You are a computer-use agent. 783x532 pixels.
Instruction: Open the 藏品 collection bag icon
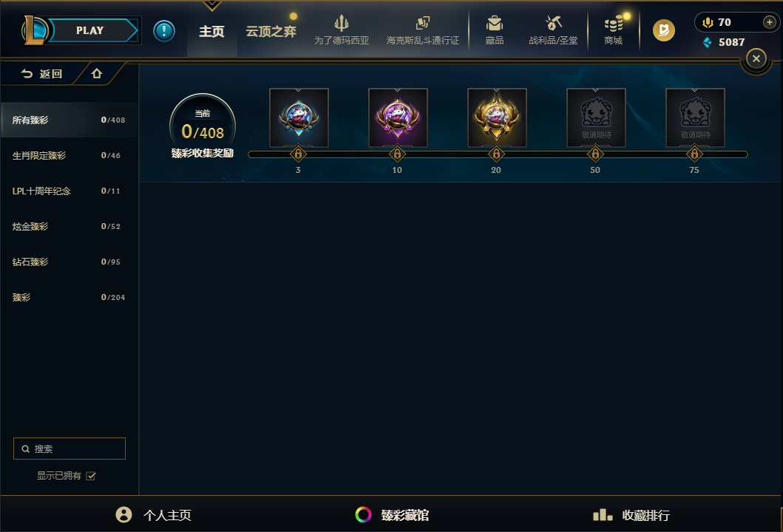[x=495, y=24]
